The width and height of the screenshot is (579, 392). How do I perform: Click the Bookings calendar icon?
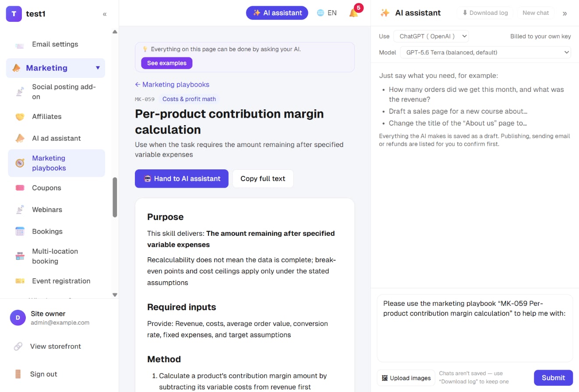click(x=20, y=231)
